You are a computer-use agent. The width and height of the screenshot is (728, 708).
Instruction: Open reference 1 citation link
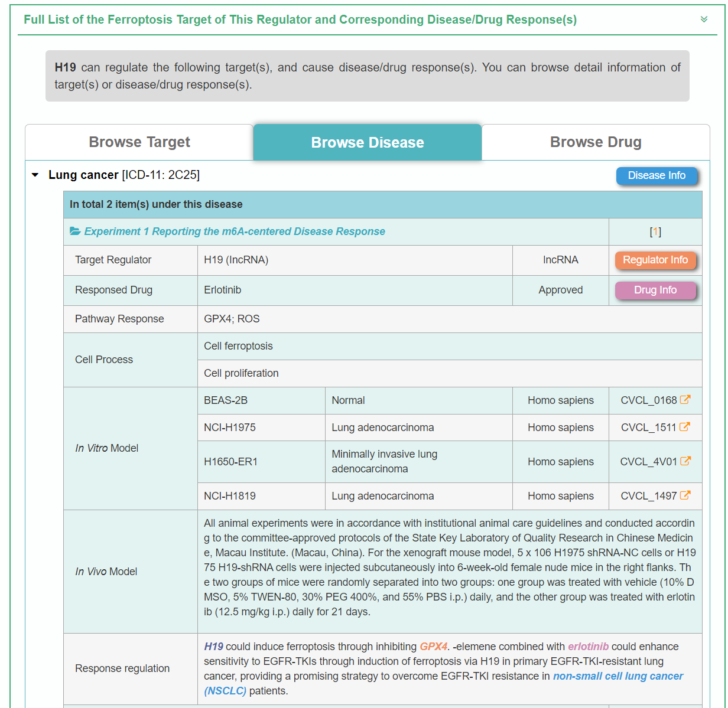[655, 231]
